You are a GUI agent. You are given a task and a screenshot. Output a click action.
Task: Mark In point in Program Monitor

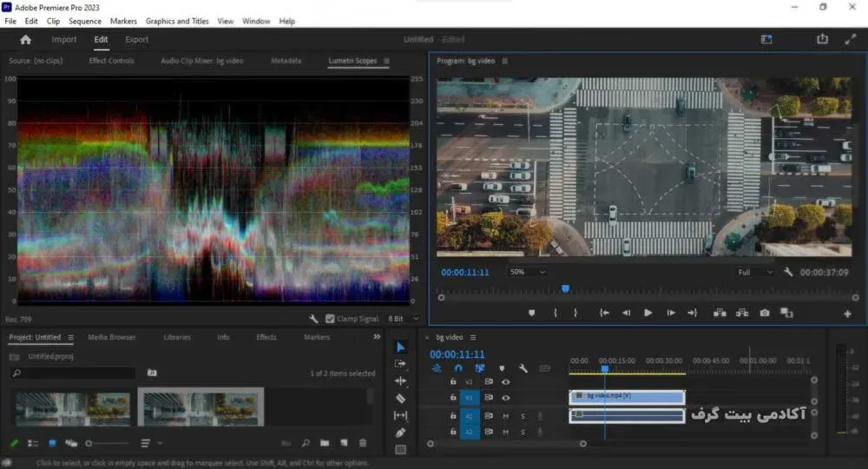[x=556, y=313]
